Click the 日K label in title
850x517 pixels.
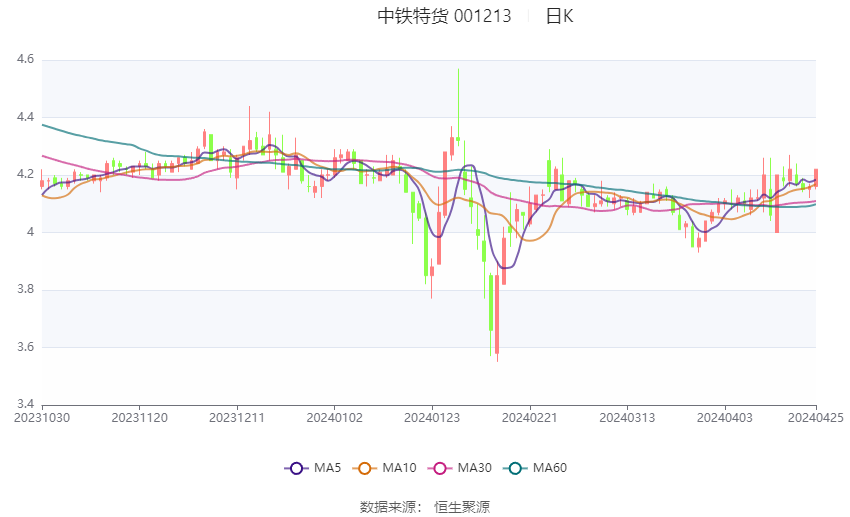pos(559,16)
